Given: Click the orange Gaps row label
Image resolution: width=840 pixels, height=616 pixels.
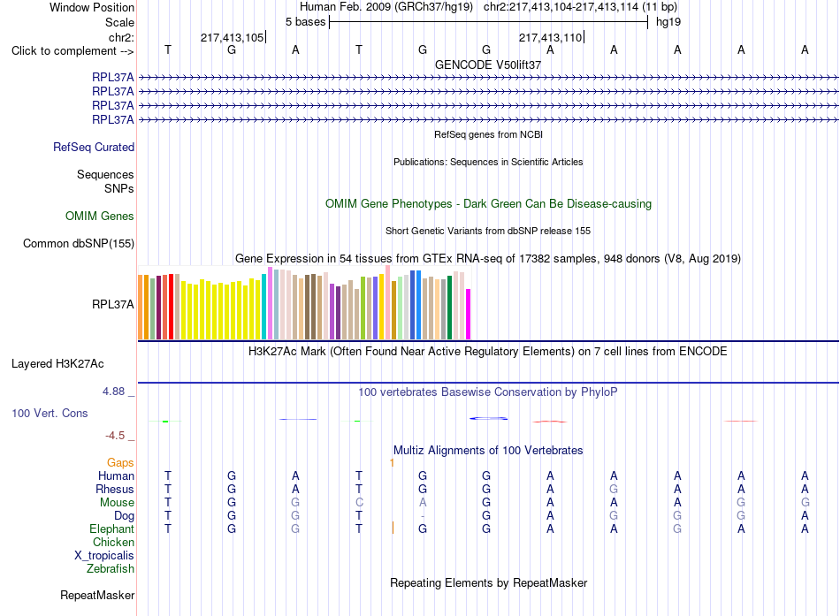Looking at the screenshot, I should tap(120, 463).
